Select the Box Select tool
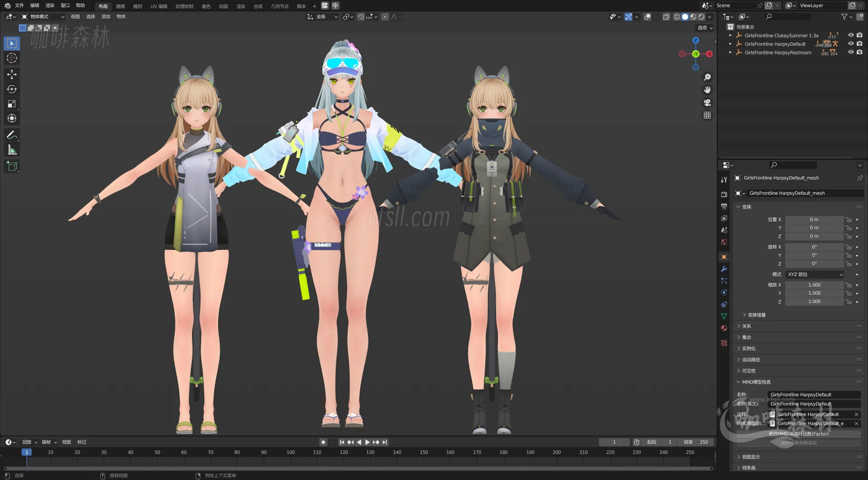This screenshot has height=480, width=868. [x=12, y=43]
